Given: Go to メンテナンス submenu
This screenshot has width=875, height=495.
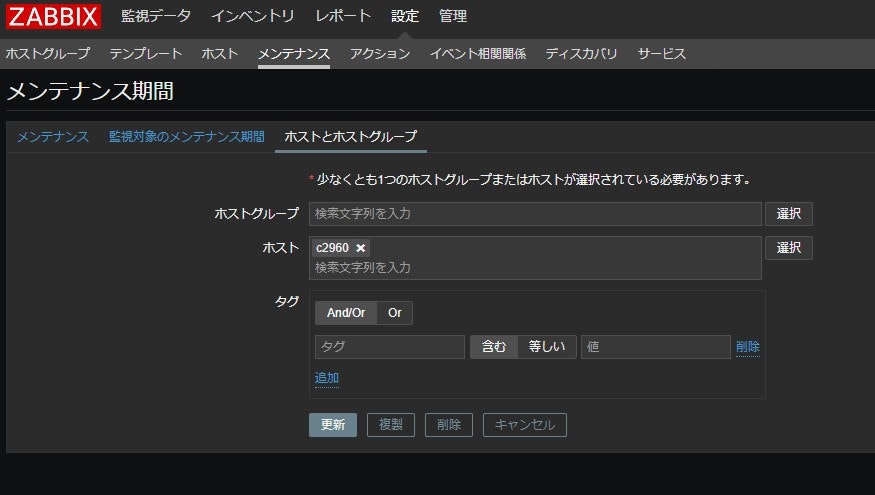Looking at the screenshot, I should click(294, 54).
